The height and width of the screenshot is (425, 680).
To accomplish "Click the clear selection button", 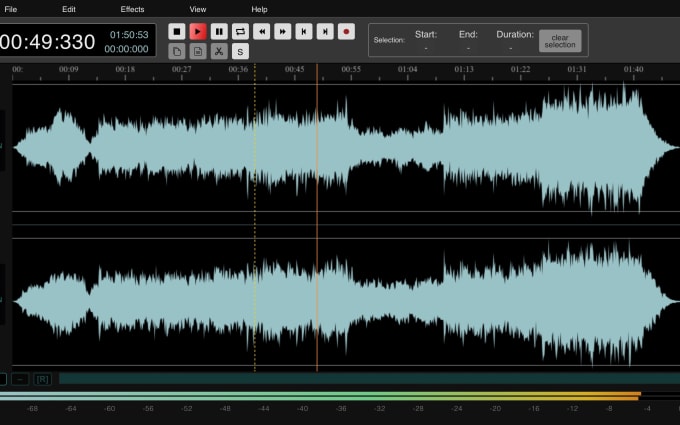I will tap(560, 41).
